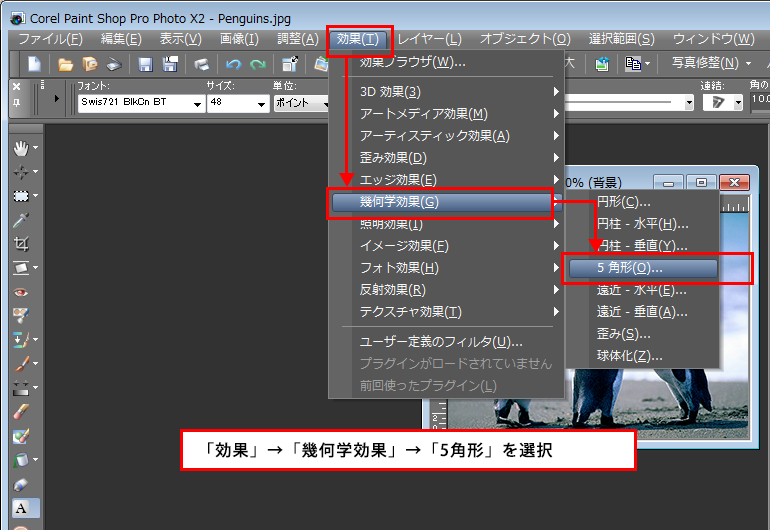This screenshot has height=530, width=770.
Task: Click the 写真修整(N) toolbar button
Action: 705,63
